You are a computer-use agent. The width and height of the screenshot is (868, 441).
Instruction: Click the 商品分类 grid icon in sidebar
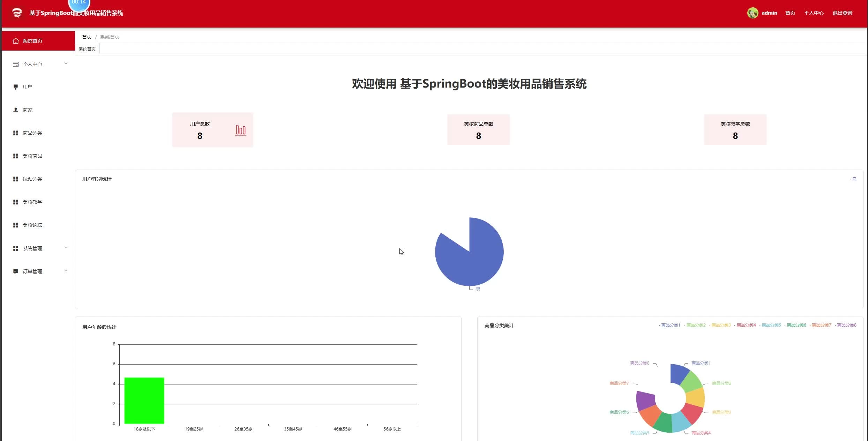click(x=15, y=133)
